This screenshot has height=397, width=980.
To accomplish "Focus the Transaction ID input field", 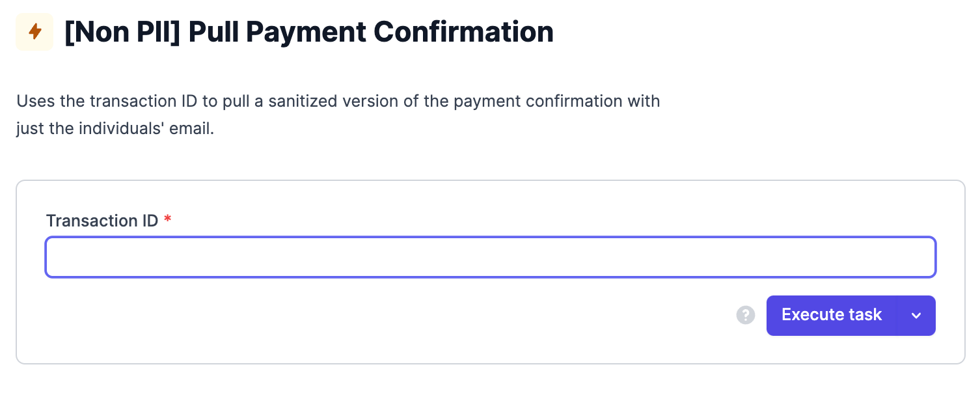I will tap(491, 257).
